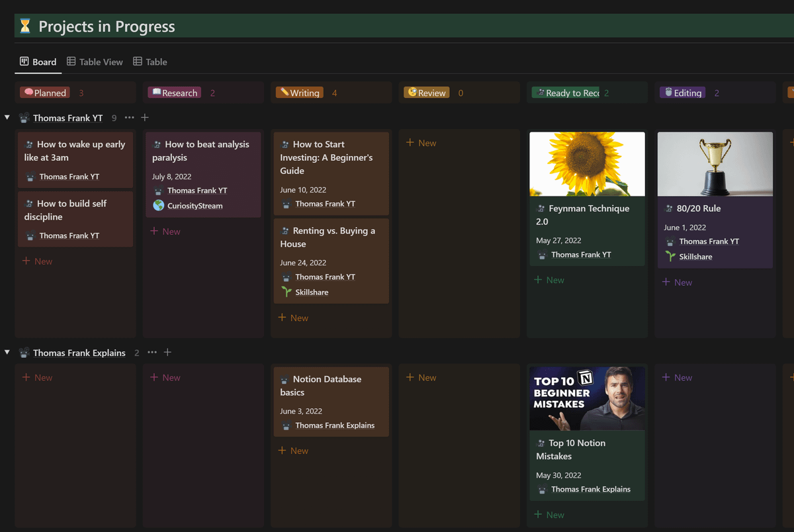The width and height of the screenshot is (794, 532).
Task: Switch to the Table View tab
Action: pos(95,62)
